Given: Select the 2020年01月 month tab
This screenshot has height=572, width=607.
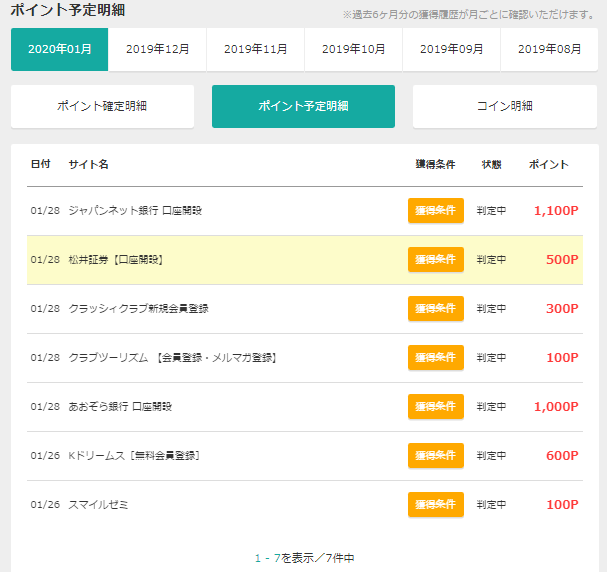Looking at the screenshot, I should [x=60, y=49].
